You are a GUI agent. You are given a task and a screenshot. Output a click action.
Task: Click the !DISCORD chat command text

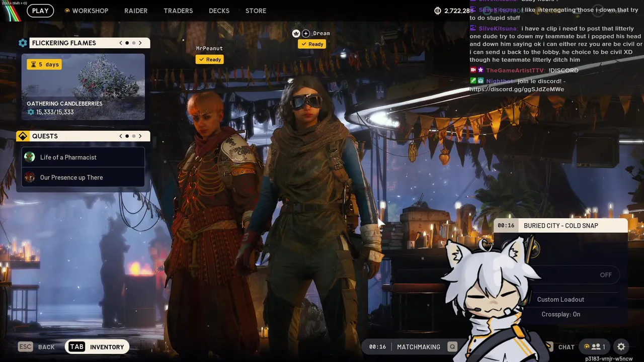click(x=563, y=70)
